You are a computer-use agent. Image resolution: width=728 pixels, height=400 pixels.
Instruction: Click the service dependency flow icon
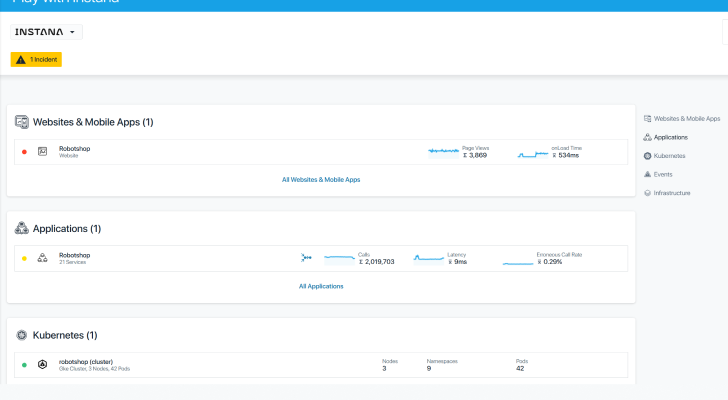tap(306, 258)
